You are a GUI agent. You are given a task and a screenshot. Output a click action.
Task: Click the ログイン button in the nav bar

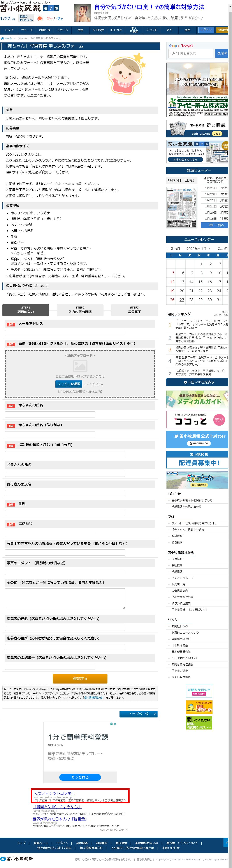point(206,30)
